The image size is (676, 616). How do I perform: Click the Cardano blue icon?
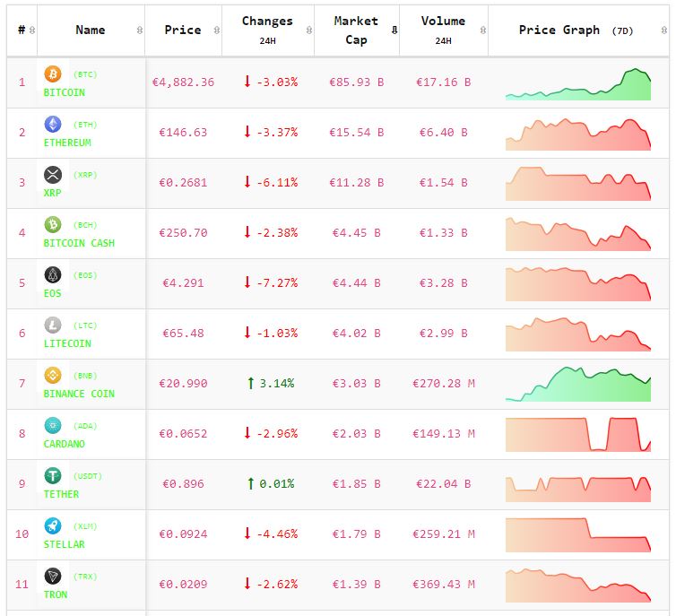click(x=52, y=426)
